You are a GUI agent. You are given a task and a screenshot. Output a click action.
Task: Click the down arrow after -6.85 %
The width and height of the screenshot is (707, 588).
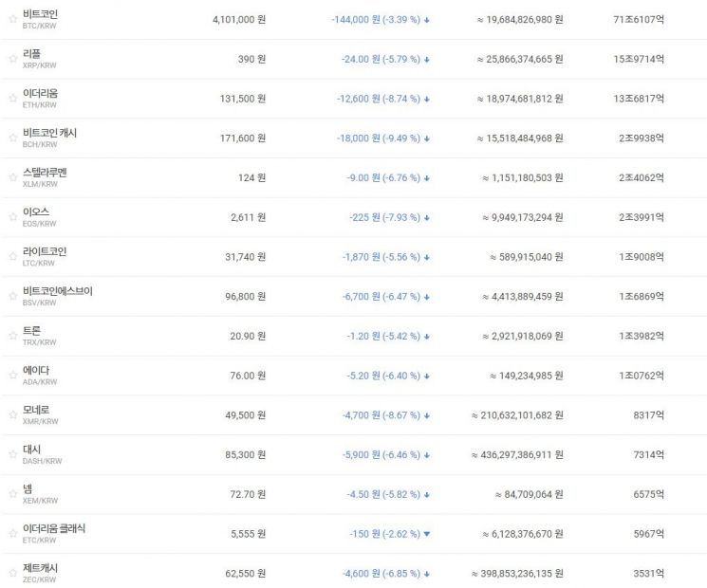tap(426, 574)
